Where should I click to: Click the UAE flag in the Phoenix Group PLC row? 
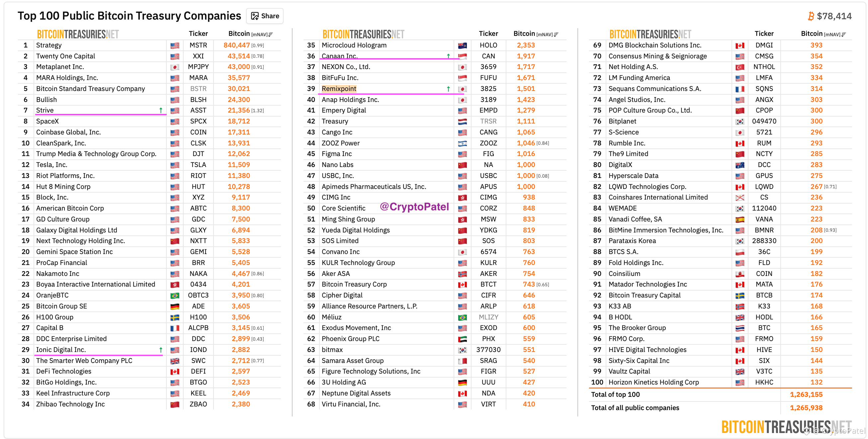click(462, 339)
